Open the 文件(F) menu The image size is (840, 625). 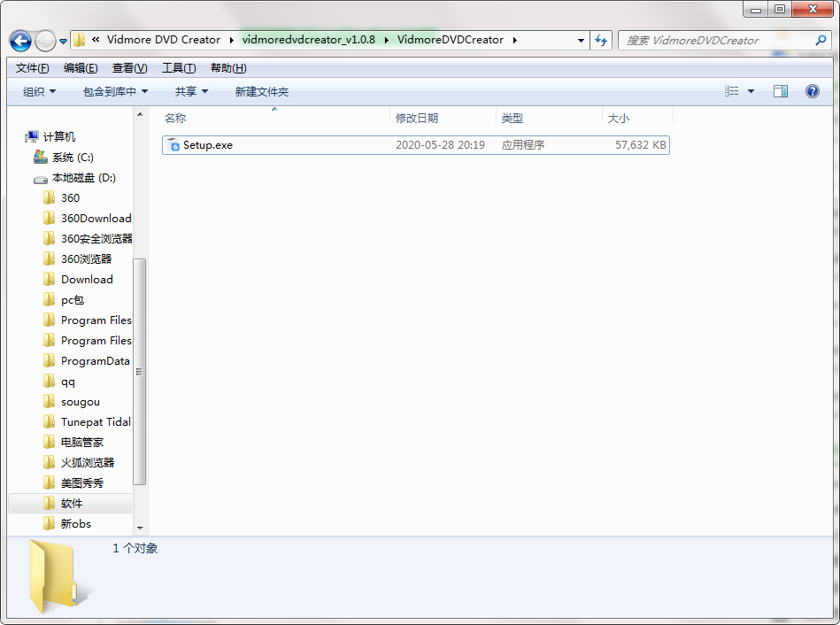tap(32, 68)
